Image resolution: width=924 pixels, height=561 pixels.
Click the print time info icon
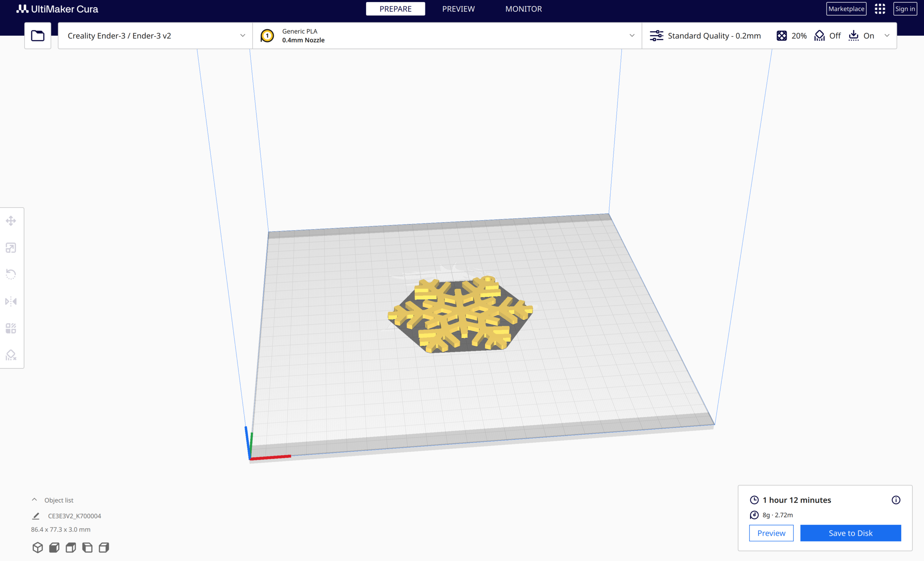(x=896, y=500)
